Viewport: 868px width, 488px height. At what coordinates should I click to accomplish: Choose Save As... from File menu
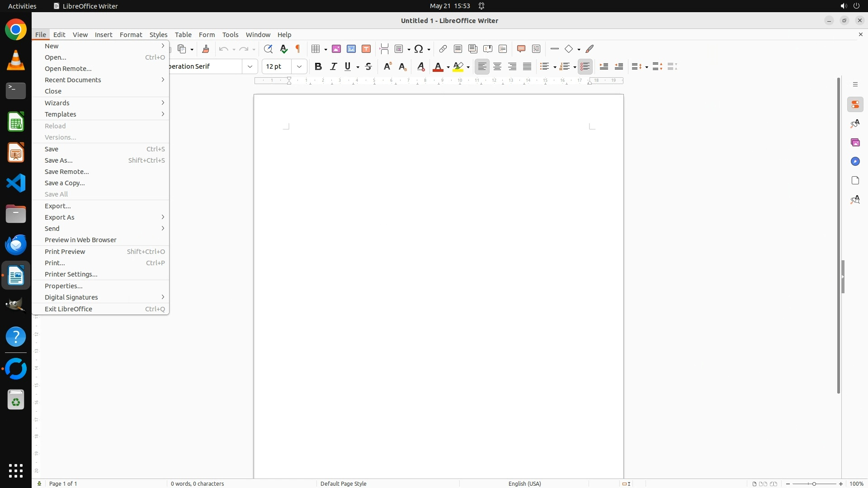[59, 160]
